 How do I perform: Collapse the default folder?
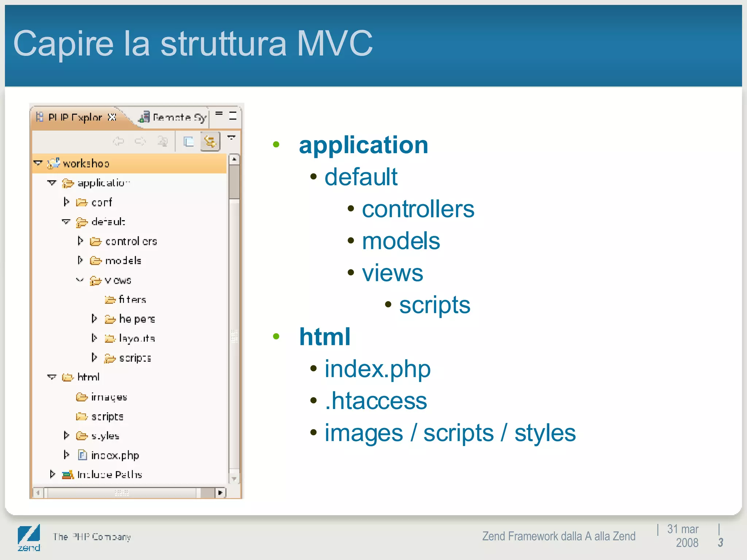pos(66,221)
